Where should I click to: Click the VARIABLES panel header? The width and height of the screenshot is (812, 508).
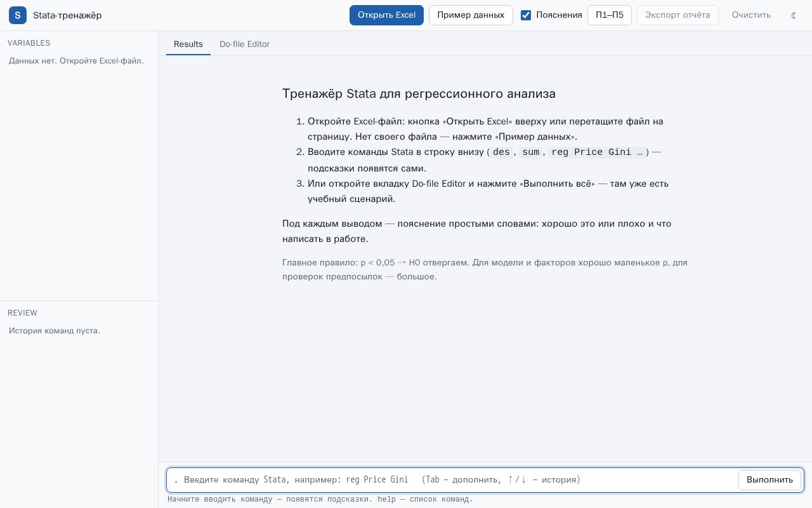click(x=29, y=43)
